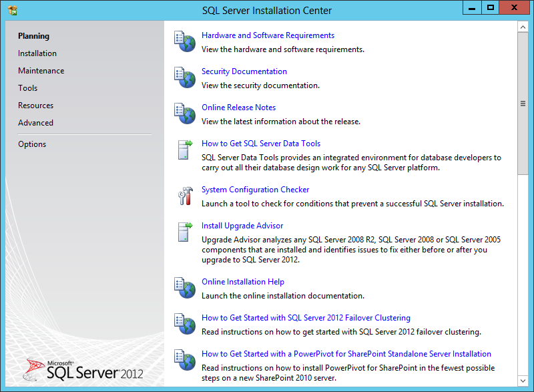Go to the Advanced section
This screenshot has width=534, height=392.
point(36,123)
